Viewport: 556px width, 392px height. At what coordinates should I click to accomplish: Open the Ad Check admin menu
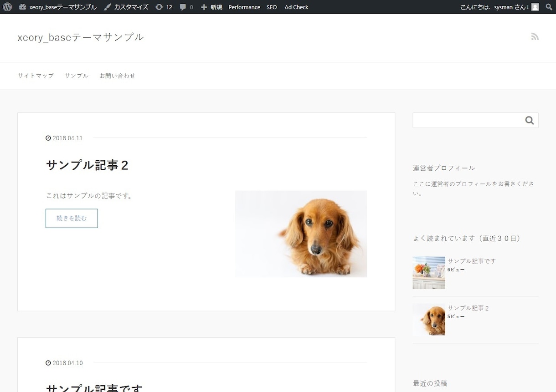click(x=296, y=7)
